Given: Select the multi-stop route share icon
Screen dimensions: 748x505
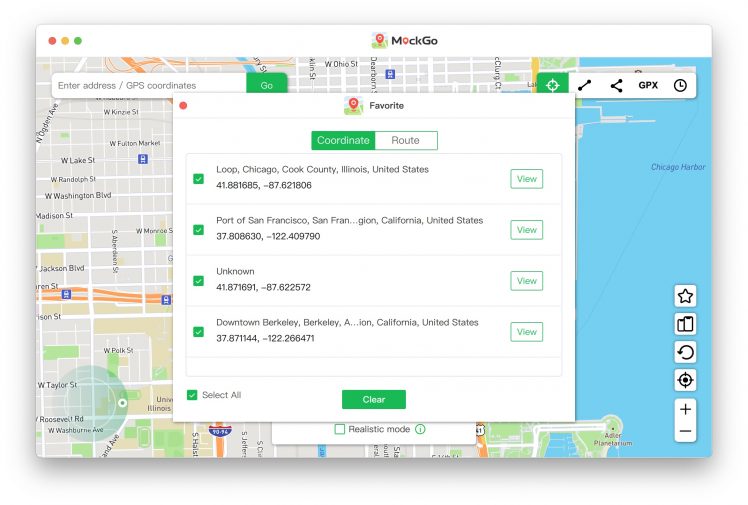Looking at the screenshot, I should pos(616,85).
